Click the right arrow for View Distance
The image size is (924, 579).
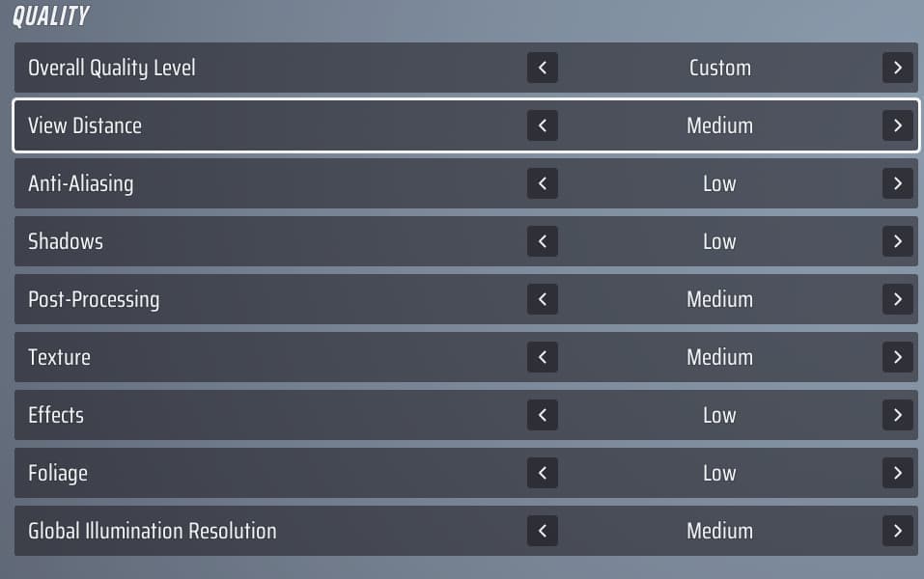coord(897,125)
